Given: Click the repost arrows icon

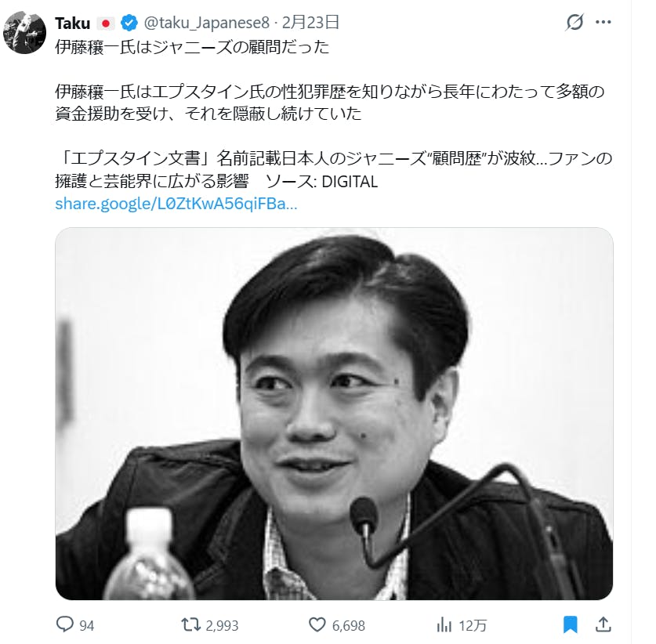Looking at the screenshot, I should tap(190, 625).
